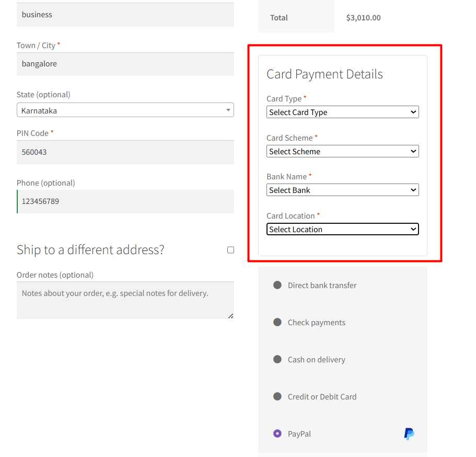Click into the Phone number field
This screenshot has height=457, width=476.
(x=125, y=201)
